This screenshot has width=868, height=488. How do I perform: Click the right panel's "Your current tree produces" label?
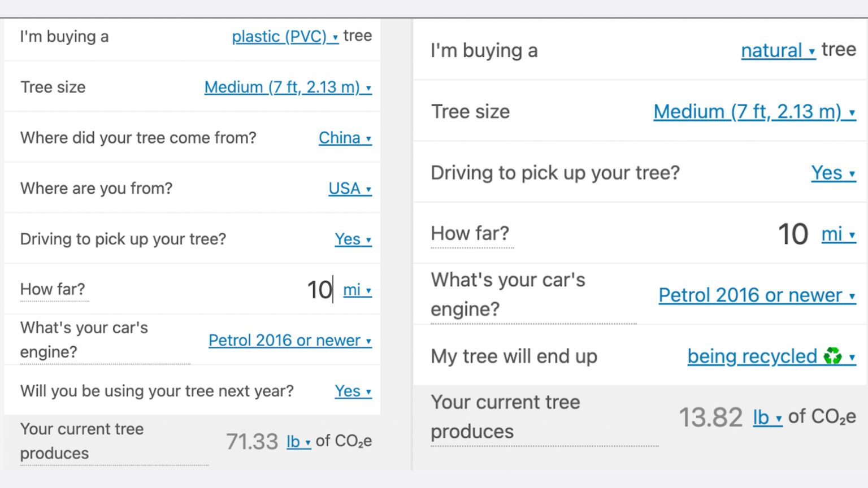[x=505, y=417]
